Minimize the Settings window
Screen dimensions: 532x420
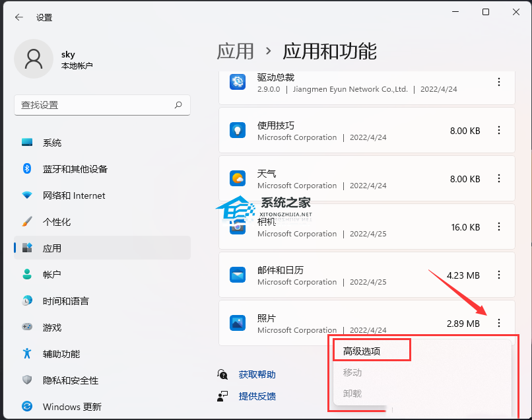point(455,12)
